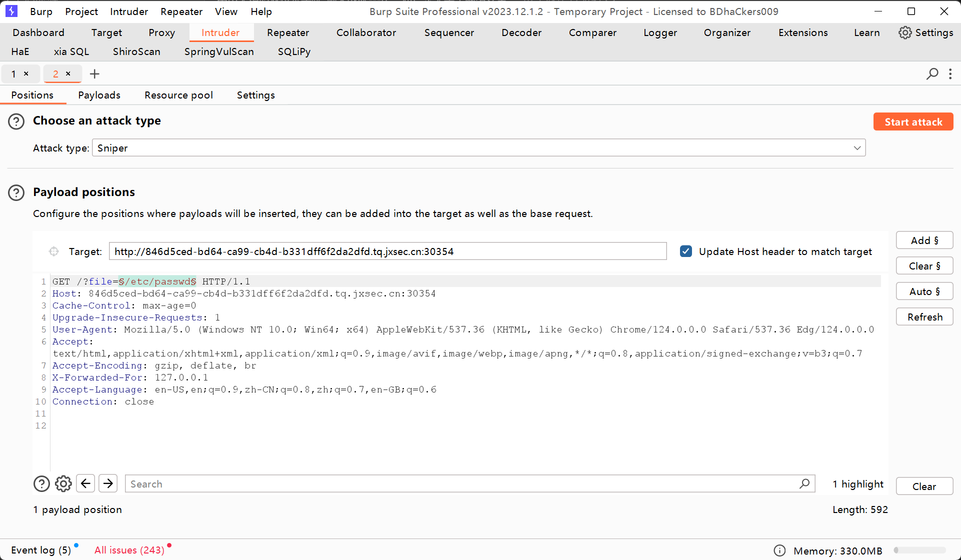Click inside the Target URL field
Viewport: 961px width, 560px height.
pyautogui.click(x=387, y=251)
